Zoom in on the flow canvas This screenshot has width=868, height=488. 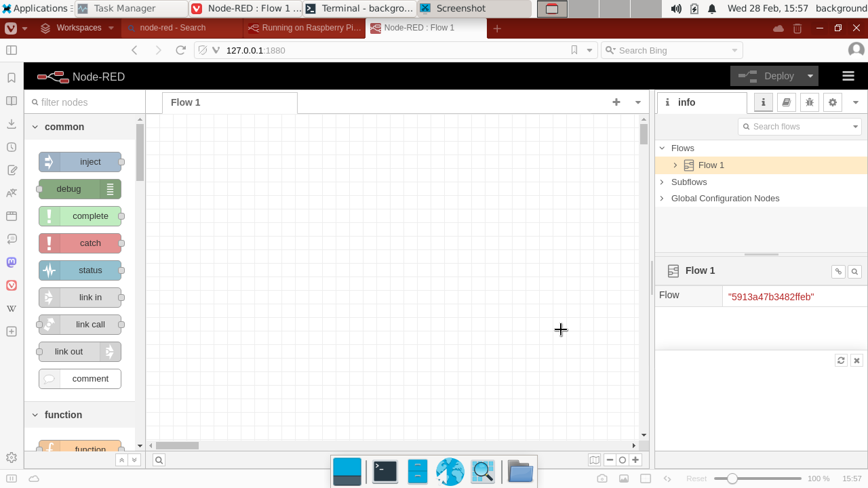click(x=635, y=460)
